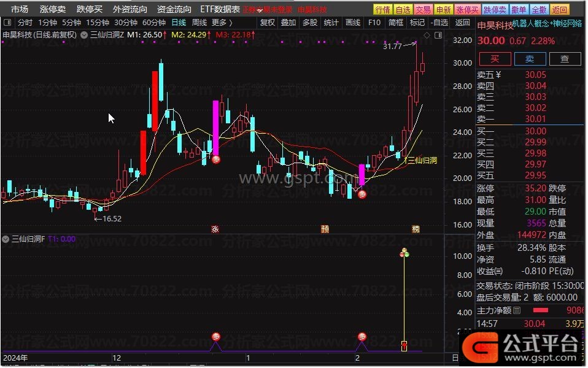This screenshot has height=368, width=588.
Task: Click the 榜 info marker at chart bottom
Action: pos(416,229)
